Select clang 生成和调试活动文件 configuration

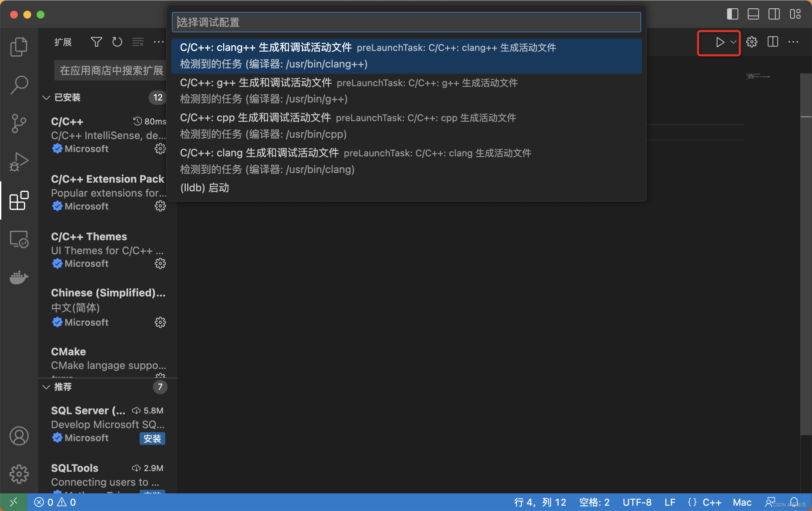pos(406,161)
